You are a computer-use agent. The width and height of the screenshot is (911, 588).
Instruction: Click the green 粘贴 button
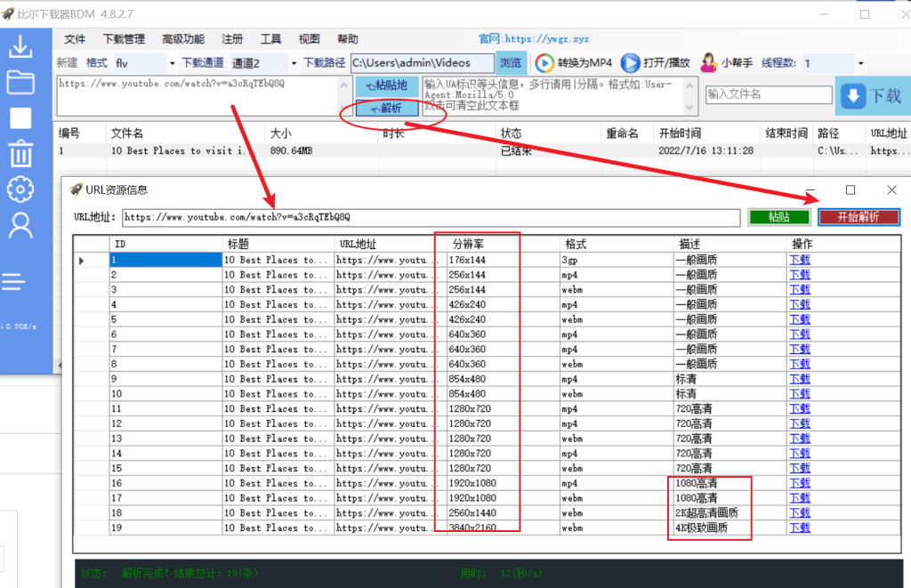(x=778, y=217)
